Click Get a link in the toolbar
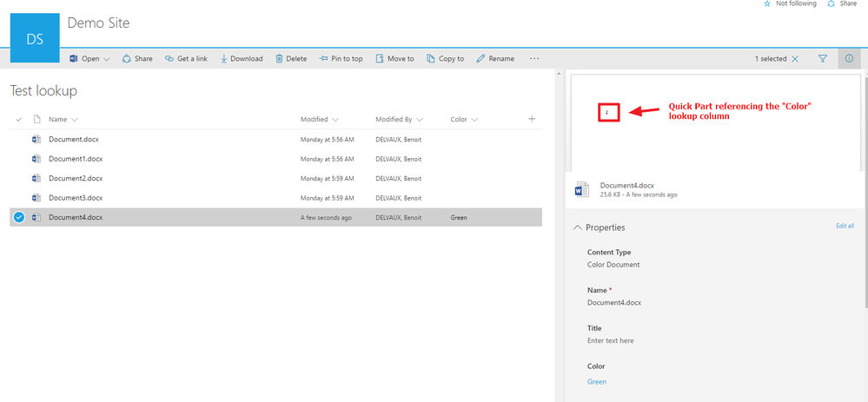The image size is (868, 402). (186, 59)
